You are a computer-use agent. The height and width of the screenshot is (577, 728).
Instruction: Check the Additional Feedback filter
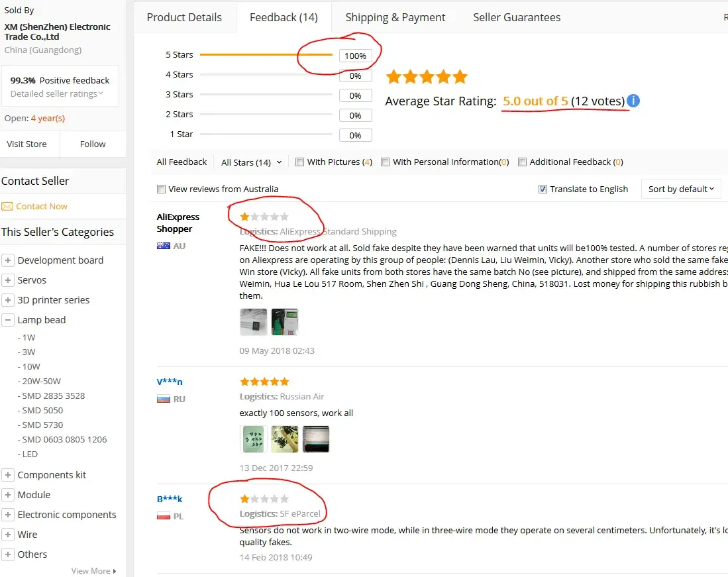pyautogui.click(x=523, y=162)
